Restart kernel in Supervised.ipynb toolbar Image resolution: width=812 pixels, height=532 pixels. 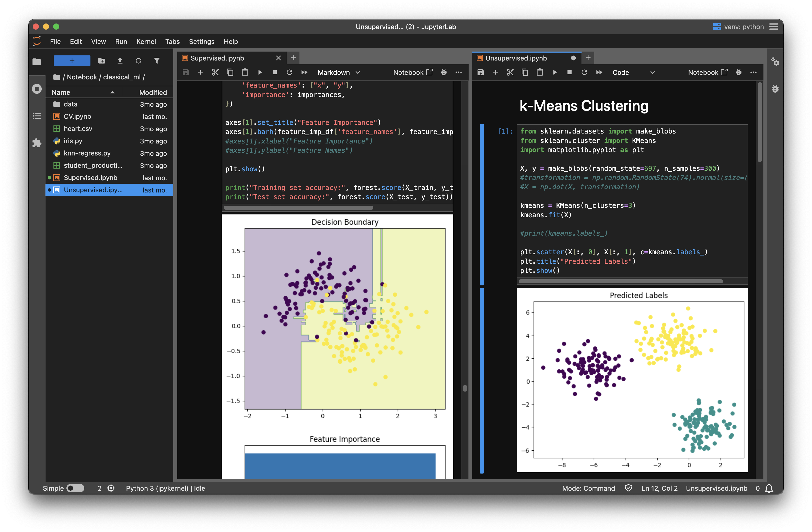(289, 72)
